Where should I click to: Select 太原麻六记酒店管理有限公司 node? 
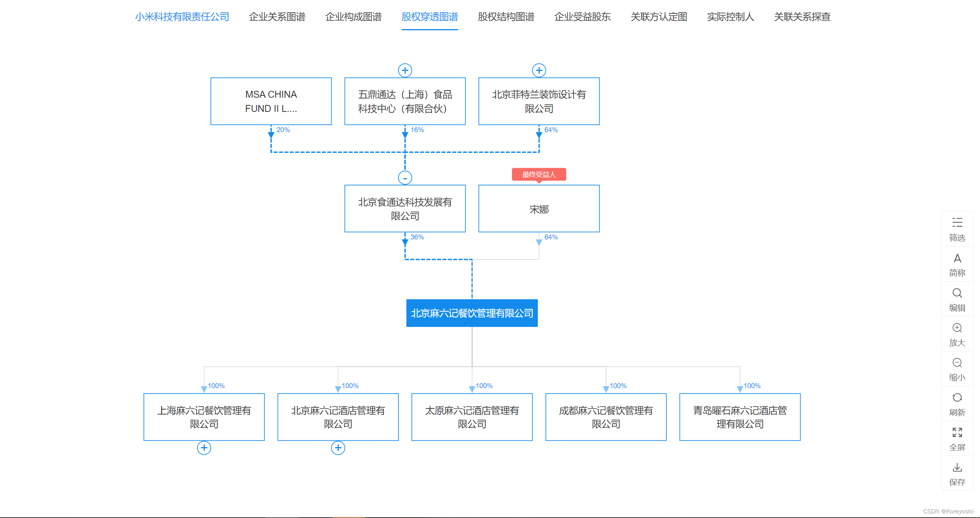coord(472,417)
